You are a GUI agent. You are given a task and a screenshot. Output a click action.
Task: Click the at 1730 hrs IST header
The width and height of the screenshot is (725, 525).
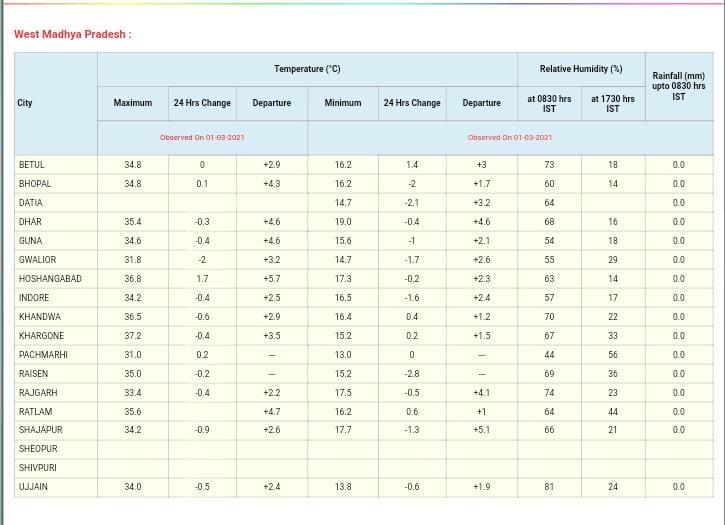click(x=612, y=103)
